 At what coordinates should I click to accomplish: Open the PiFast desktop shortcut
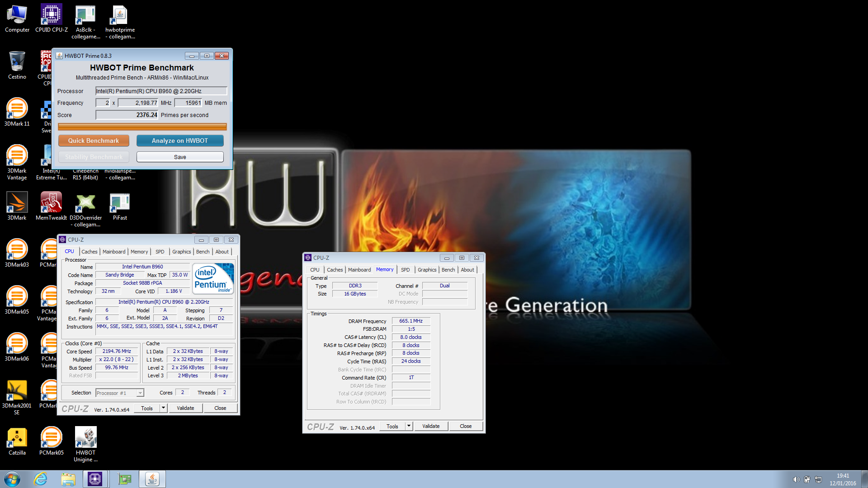click(x=120, y=206)
